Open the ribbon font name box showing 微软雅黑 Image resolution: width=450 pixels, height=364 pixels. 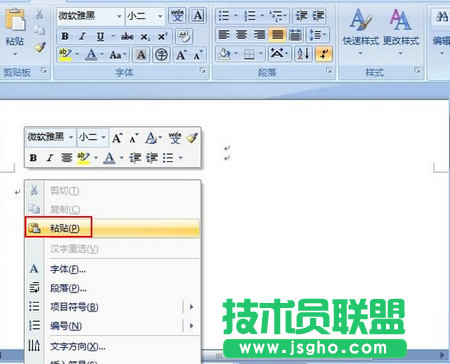click(x=90, y=16)
